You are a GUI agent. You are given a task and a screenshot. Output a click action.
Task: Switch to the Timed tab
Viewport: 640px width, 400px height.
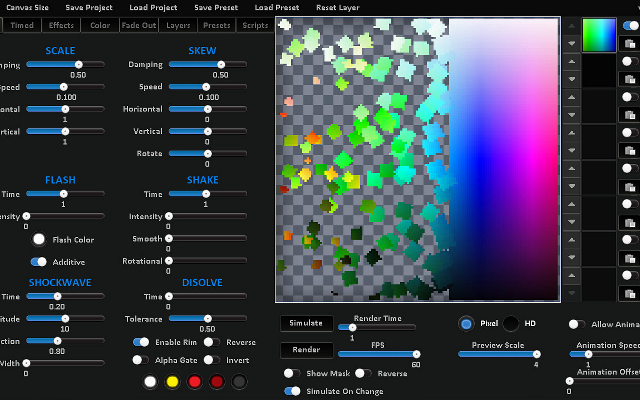(x=22, y=25)
